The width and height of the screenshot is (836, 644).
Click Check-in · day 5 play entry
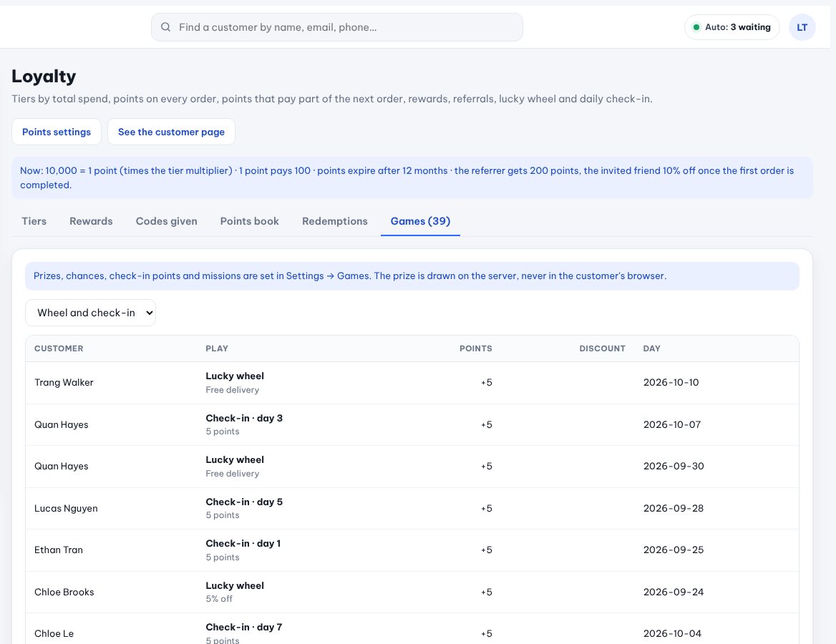click(x=244, y=502)
